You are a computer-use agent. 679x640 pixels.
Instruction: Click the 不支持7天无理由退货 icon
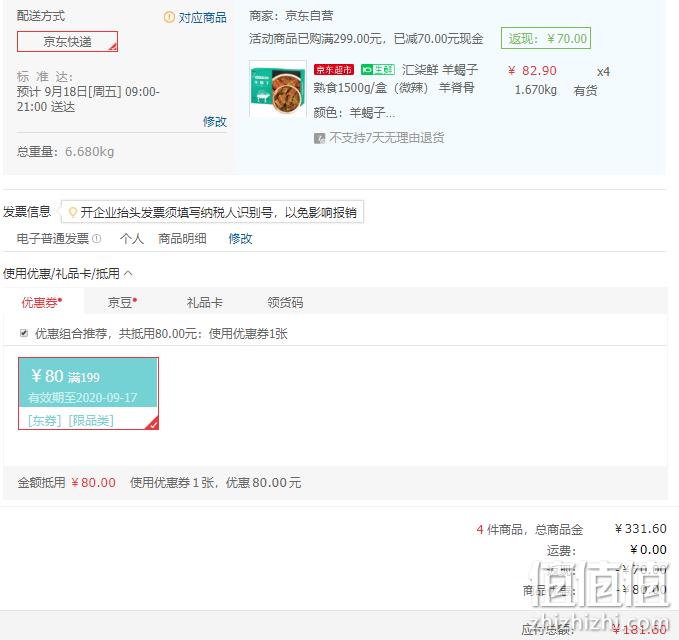[x=319, y=138]
